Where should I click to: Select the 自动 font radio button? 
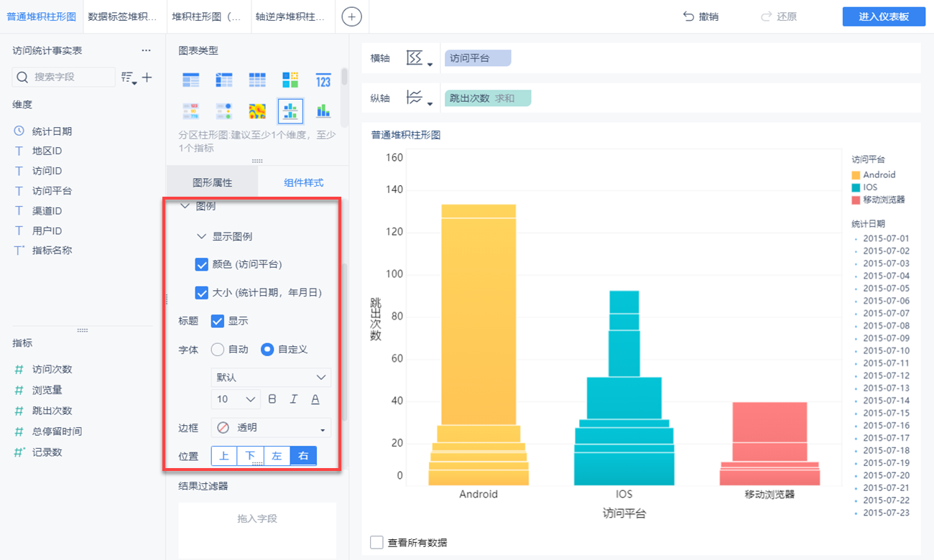coord(218,350)
